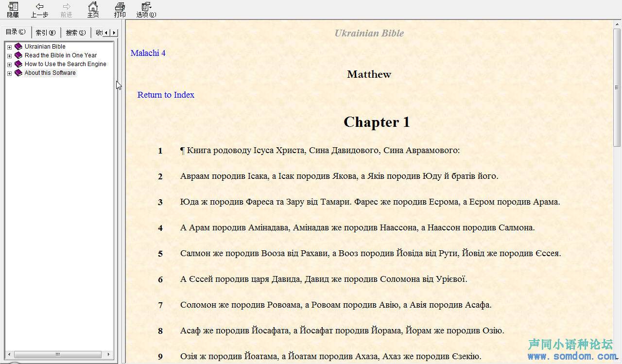The height and width of the screenshot is (364, 622).
Task: Click verse 5 starting 'Салмон же породив Вооза'
Action: [371, 253]
